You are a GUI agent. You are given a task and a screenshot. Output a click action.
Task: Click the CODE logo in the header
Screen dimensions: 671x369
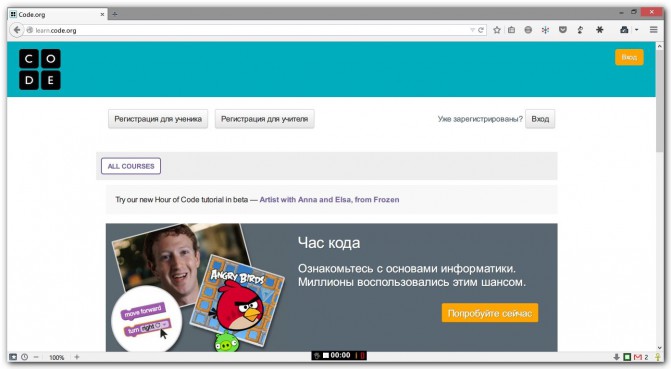[x=40, y=69]
